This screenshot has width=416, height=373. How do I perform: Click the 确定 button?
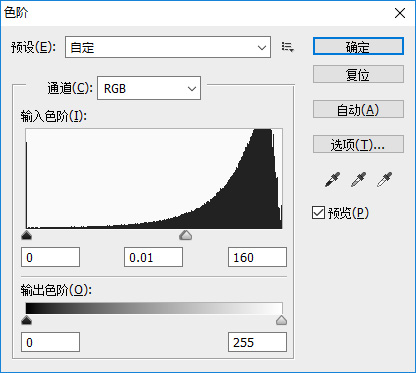(358, 46)
